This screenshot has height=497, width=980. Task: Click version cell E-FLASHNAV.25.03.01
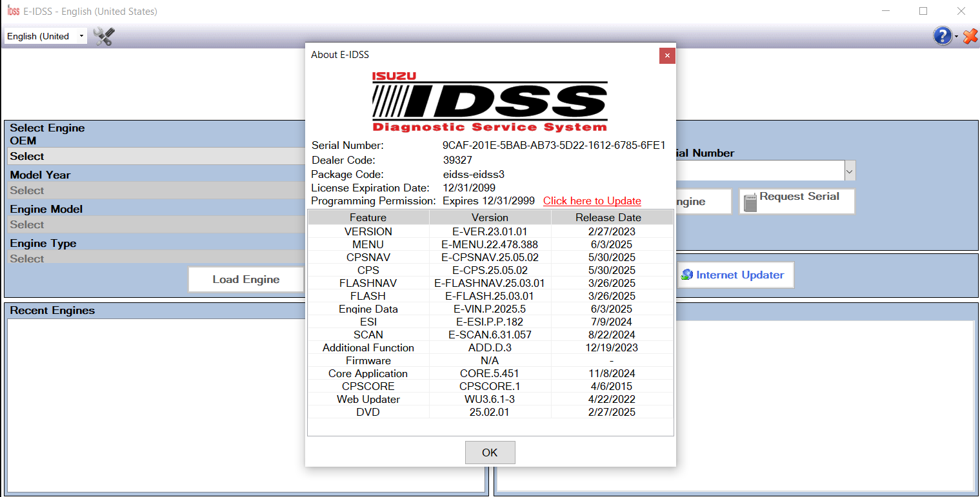click(x=490, y=283)
